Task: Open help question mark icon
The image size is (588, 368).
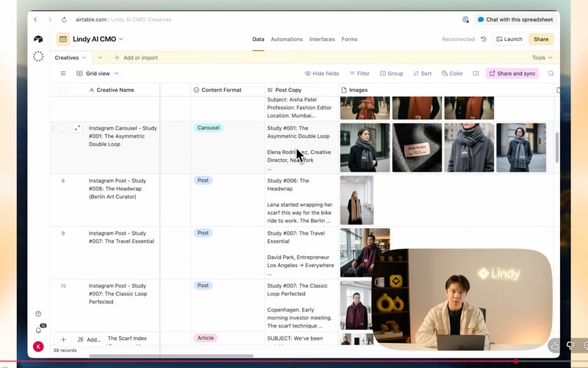Action: point(38,314)
